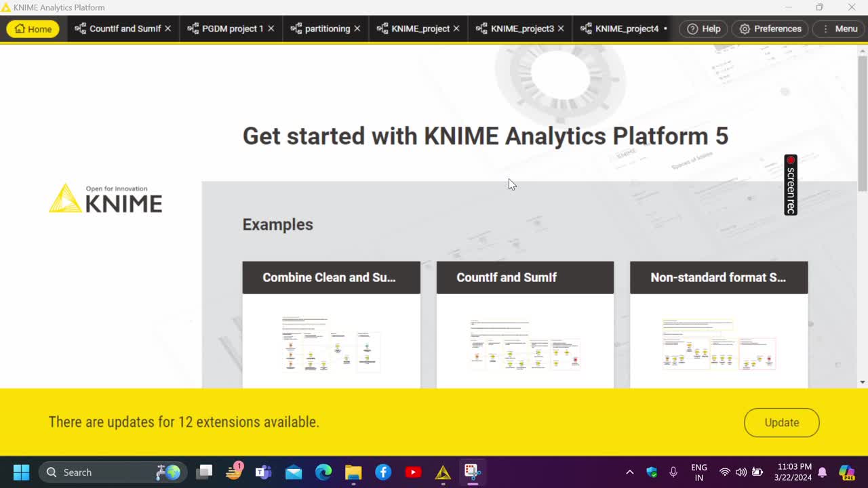The width and height of the screenshot is (868, 488).
Task: Open Preferences
Action: coord(770,28)
